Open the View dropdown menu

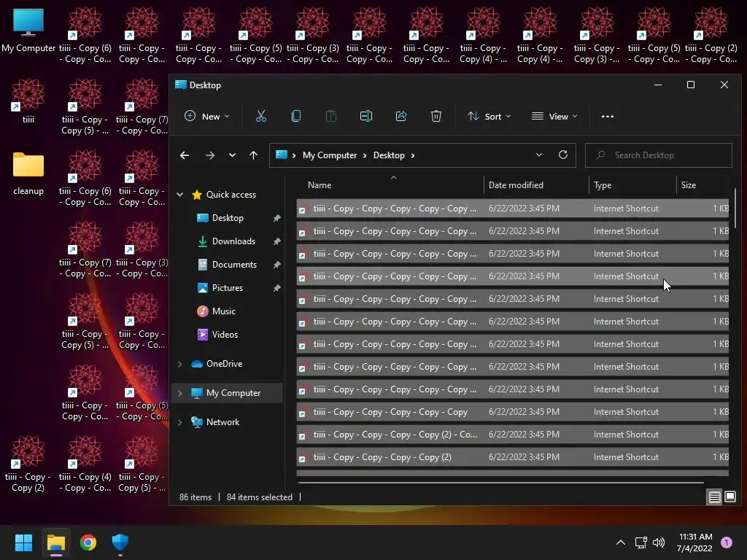554,116
